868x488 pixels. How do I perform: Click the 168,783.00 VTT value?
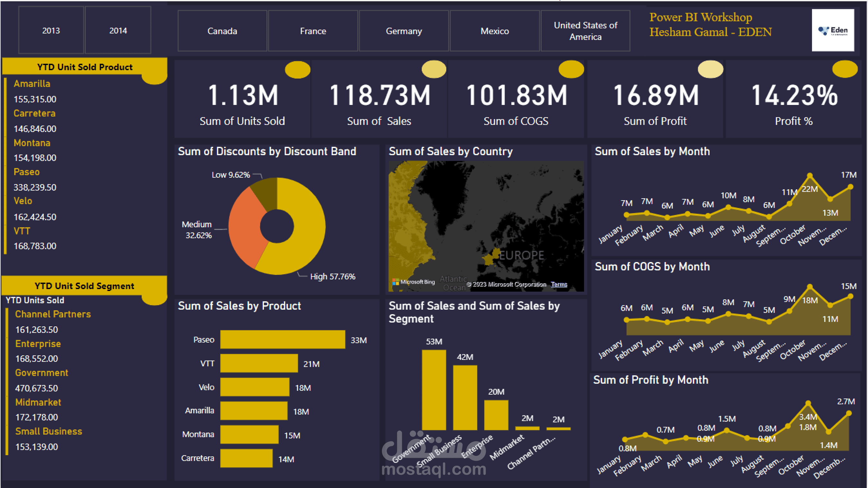coord(35,246)
